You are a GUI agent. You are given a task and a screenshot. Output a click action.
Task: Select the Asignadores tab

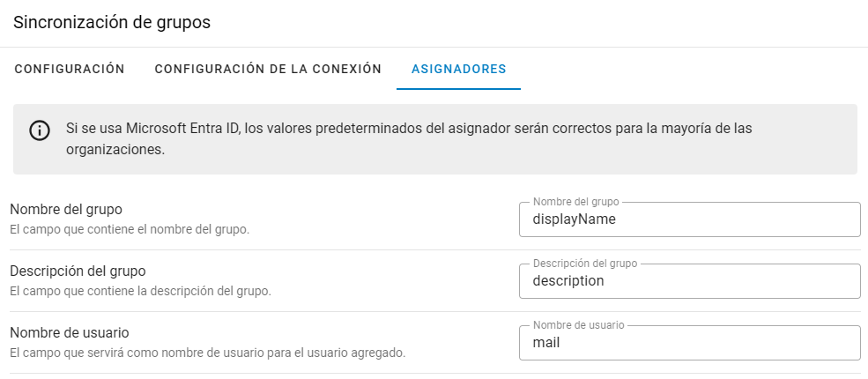click(x=458, y=69)
